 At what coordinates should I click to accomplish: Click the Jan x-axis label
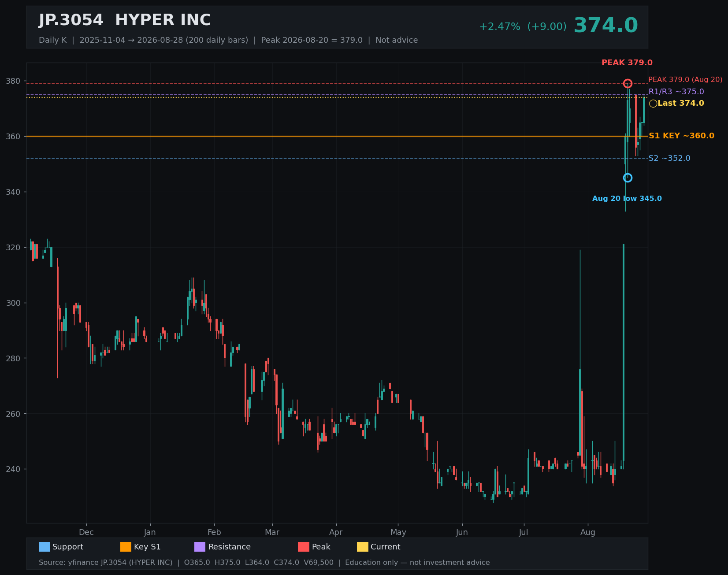150,532
